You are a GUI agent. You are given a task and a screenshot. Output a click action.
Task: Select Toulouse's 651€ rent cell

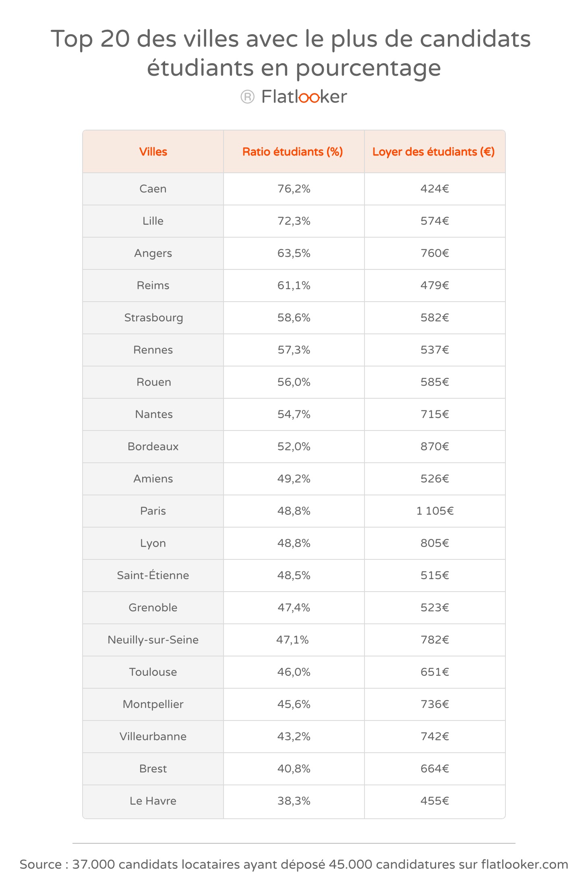click(435, 672)
